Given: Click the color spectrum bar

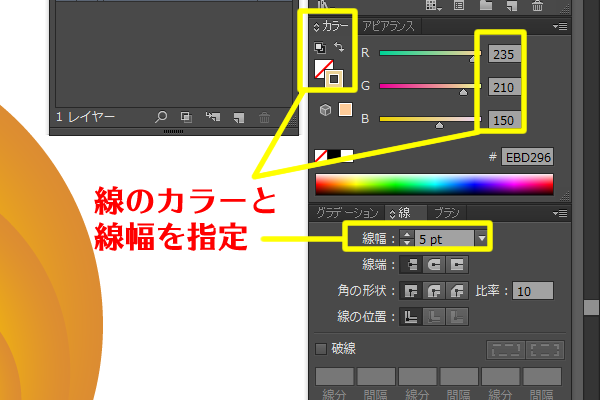Looking at the screenshot, I should click(x=434, y=185).
